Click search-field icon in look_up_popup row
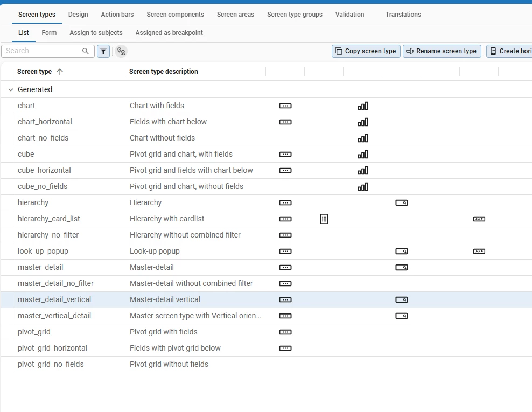532x412 pixels. point(402,252)
